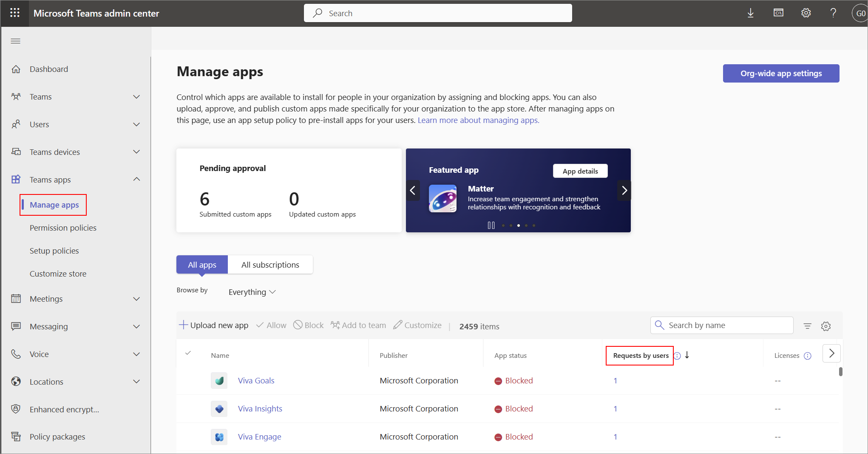868x454 pixels.
Task: Click the Teams group icon
Action: click(16, 97)
